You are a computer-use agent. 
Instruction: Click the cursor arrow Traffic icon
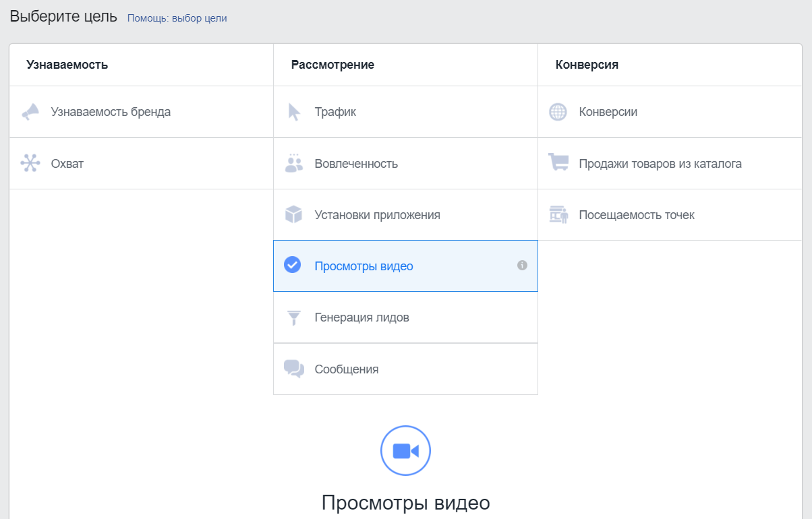coord(294,112)
